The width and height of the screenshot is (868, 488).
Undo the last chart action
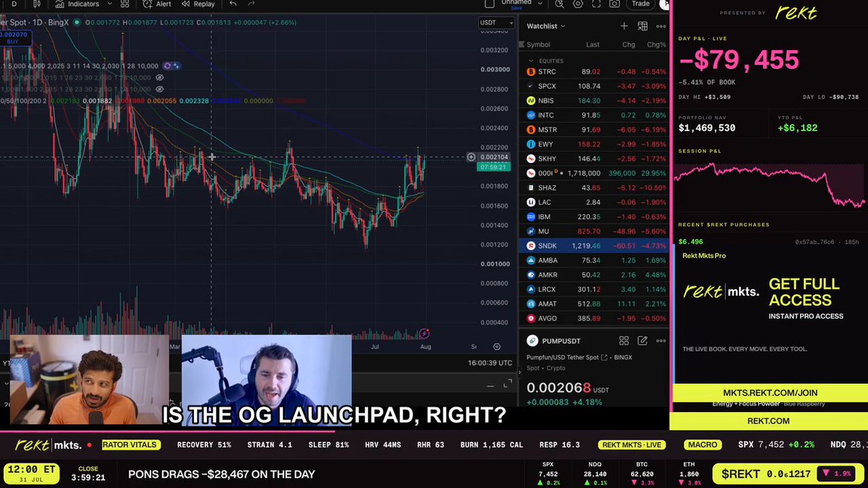coord(233,4)
